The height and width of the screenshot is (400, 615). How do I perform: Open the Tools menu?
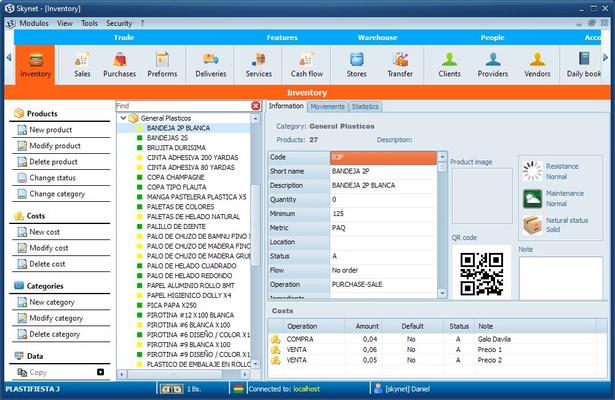click(89, 24)
